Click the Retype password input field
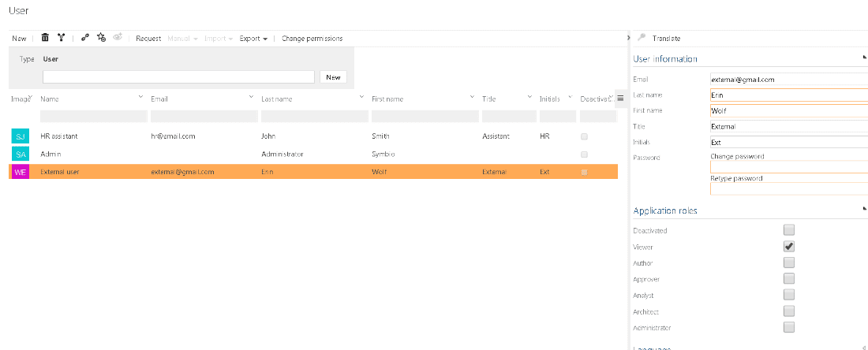The width and height of the screenshot is (868, 350). coord(789,188)
